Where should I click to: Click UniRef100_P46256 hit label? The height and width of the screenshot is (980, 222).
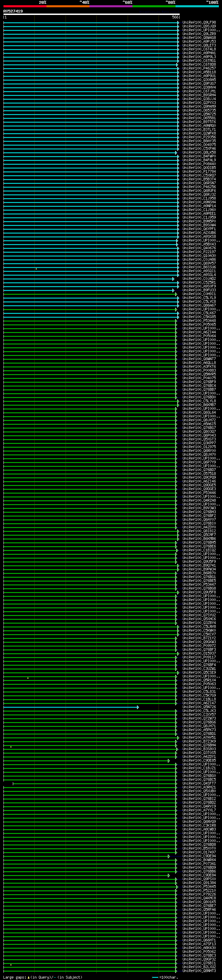199,187
